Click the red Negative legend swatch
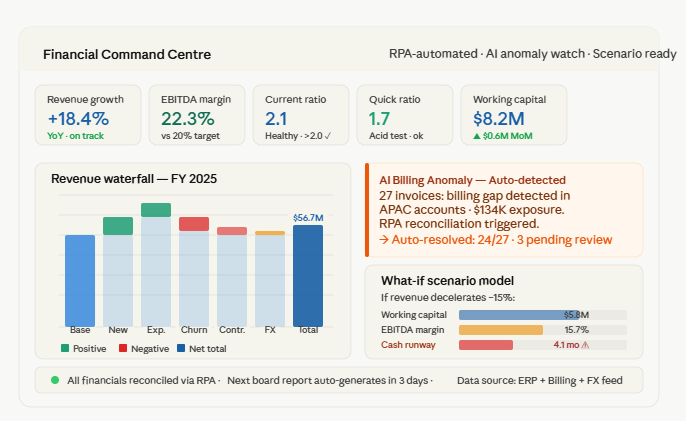686x421 pixels. [123, 348]
